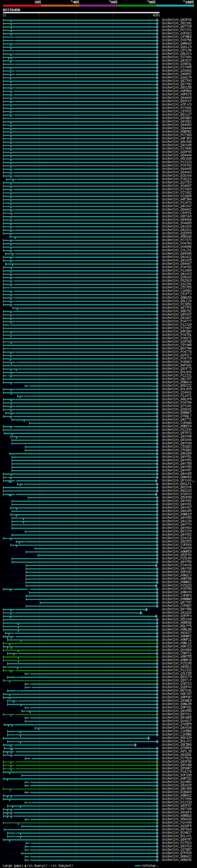197x868 pixels.
Task: Select the UniRef100_P24006 label
Action: click(x=177, y=565)
